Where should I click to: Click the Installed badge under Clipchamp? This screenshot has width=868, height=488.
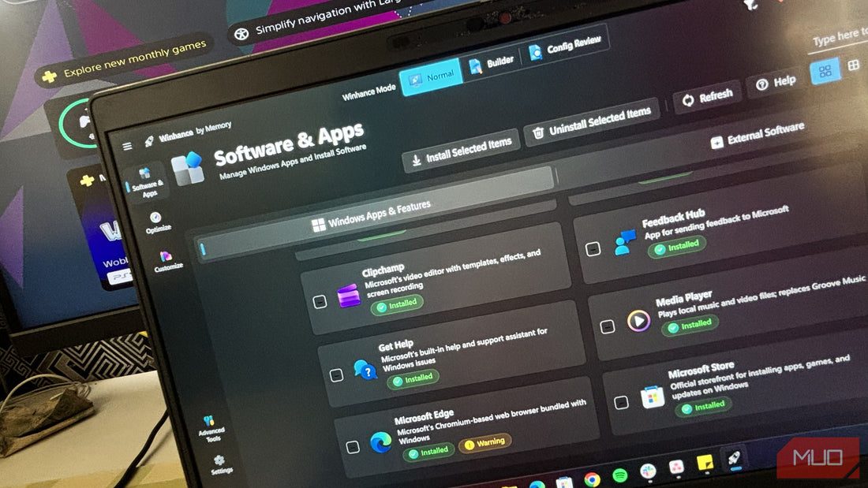click(x=397, y=304)
